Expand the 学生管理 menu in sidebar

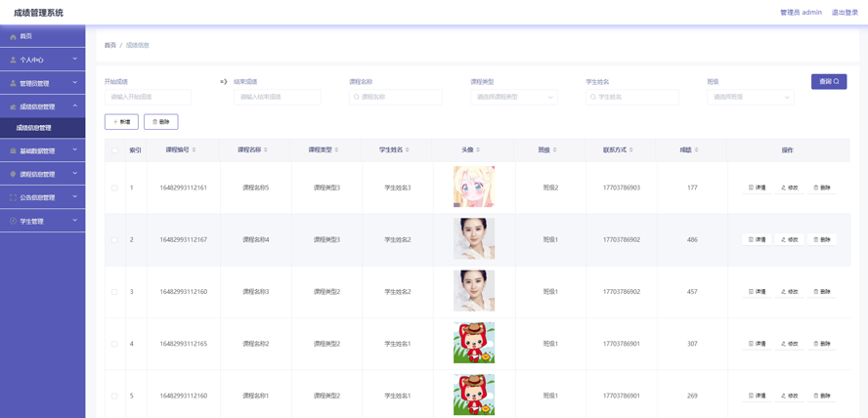click(42, 222)
